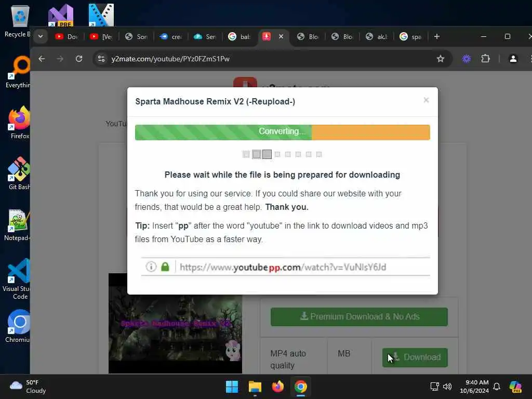
Task: Launch Firefox from desktop shortcut
Action: [x=20, y=123]
